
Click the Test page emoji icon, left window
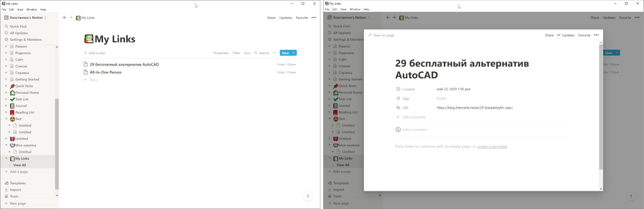12,119
